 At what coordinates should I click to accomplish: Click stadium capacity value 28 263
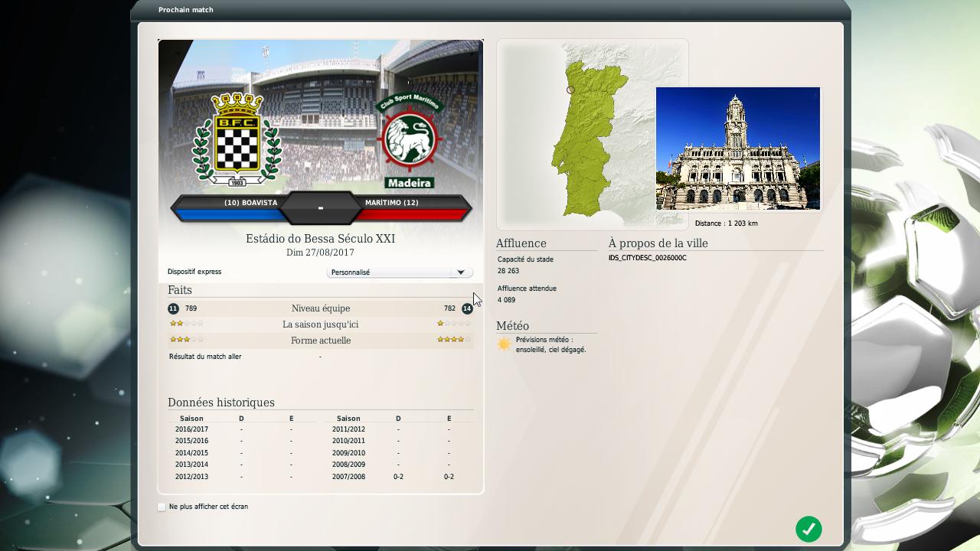(x=508, y=271)
